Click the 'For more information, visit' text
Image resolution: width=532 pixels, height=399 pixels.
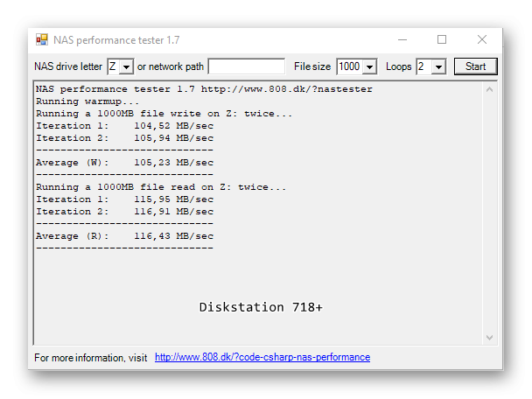coord(91,358)
